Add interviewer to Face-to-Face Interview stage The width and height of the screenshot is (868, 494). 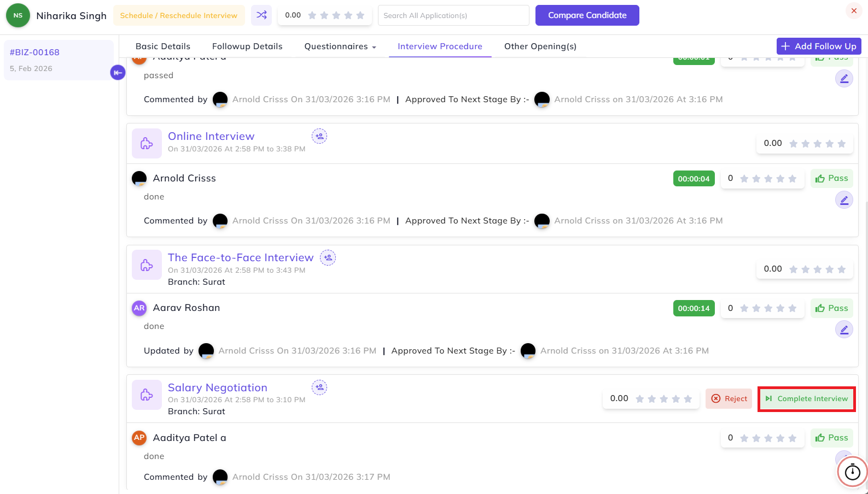tap(328, 257)
